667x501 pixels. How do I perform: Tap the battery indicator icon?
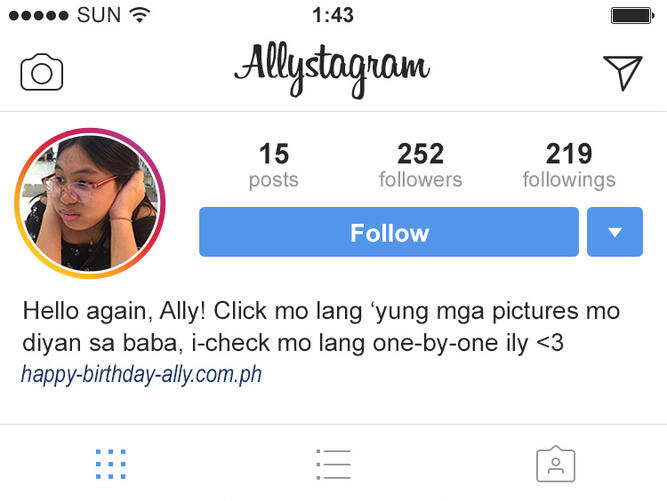click(x=633, y=16)
